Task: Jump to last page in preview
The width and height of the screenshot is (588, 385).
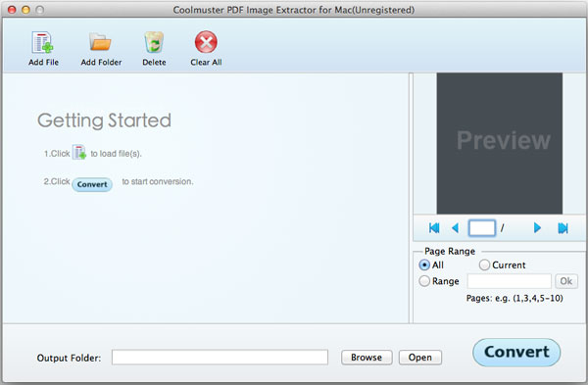Action: [563, 228]
